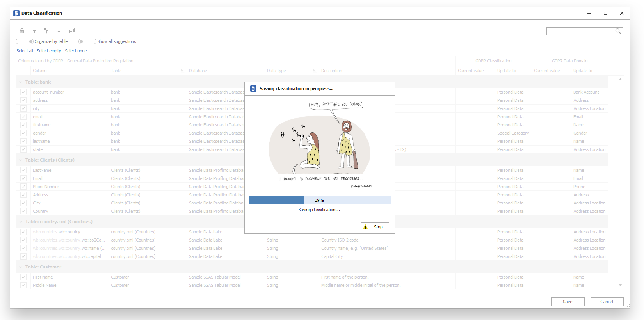Click the clear filter icon
The width and height of the screenshot is (644, 320).
[x=46, y=30]
